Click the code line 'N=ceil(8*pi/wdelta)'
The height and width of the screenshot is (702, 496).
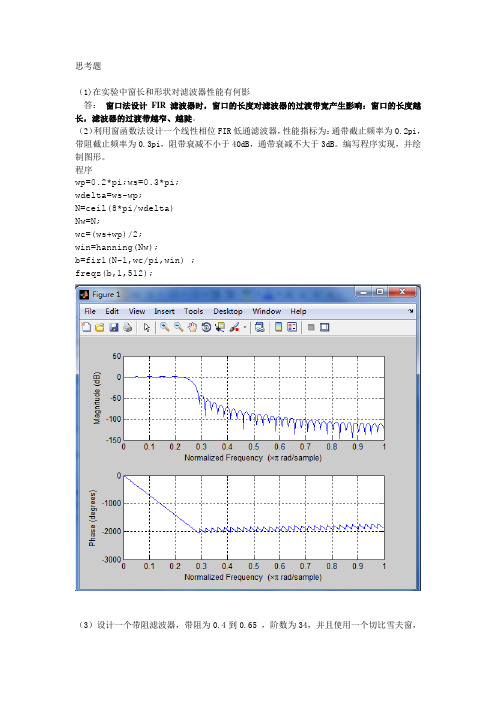point(124,208)
